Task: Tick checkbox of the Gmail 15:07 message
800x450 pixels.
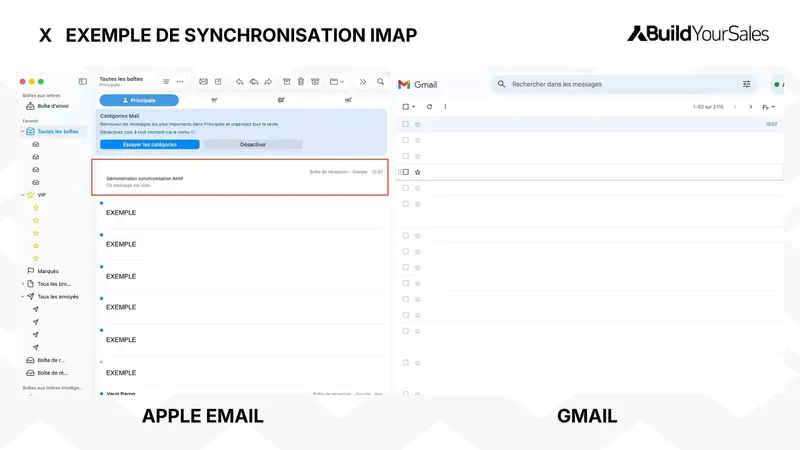Action: [406, 124]
